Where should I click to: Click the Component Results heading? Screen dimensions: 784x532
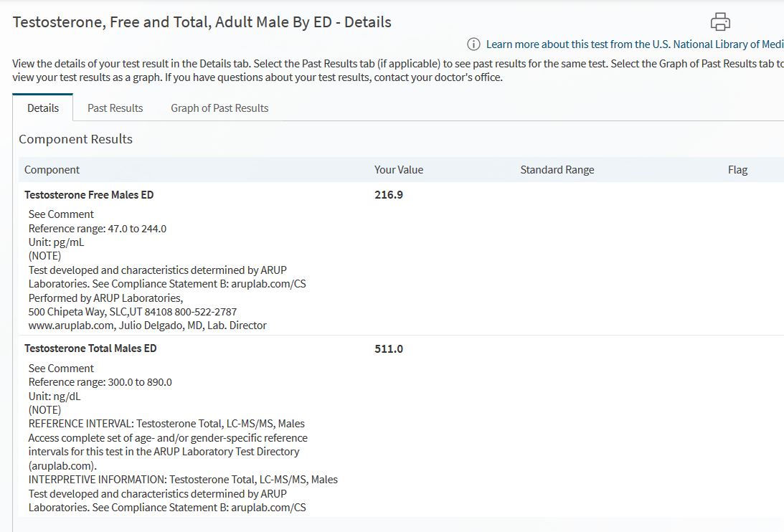pyautogui.click(x=75, y=139)
